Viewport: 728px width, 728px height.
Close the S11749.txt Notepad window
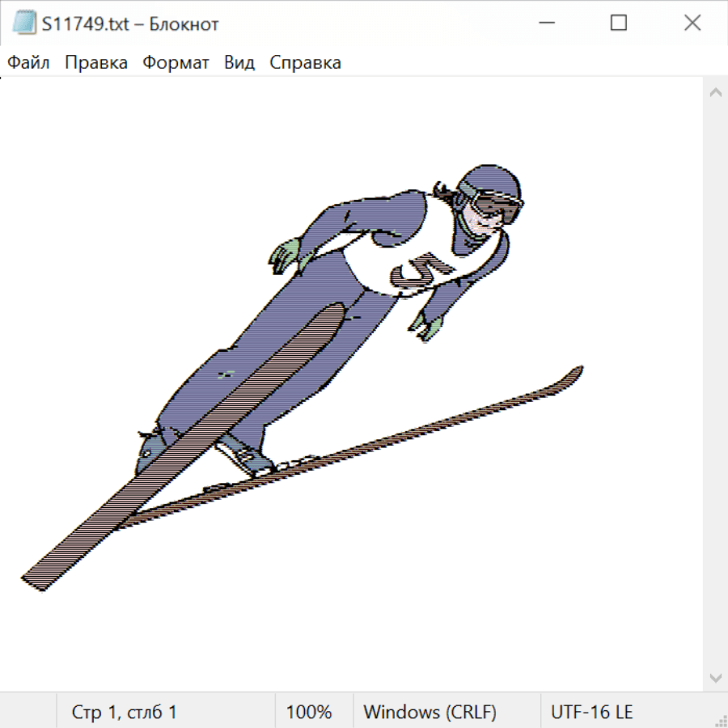point(692,23)
